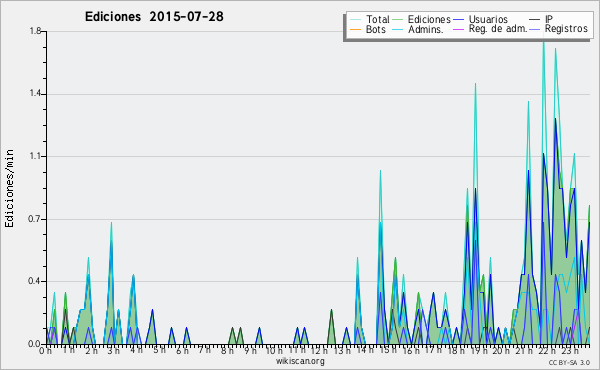Click the highest Total peak near 22 h
The height and width of the screenshot is (370, 600).
tap(543, 40)
